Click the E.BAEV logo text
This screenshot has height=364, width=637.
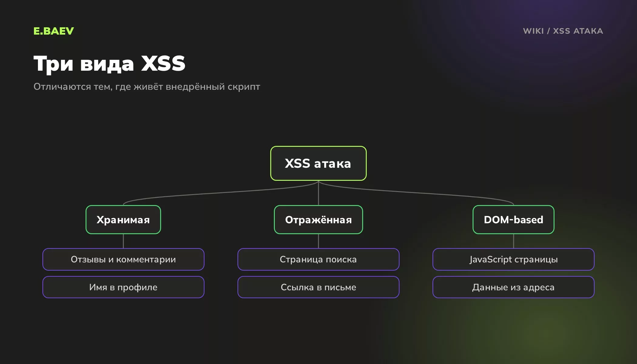coord(54,31)
